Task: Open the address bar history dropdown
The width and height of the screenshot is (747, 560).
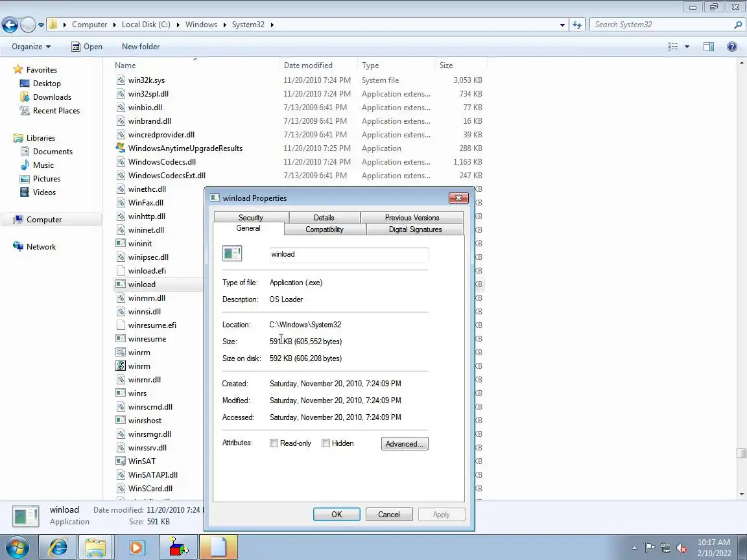Action: 562,25
